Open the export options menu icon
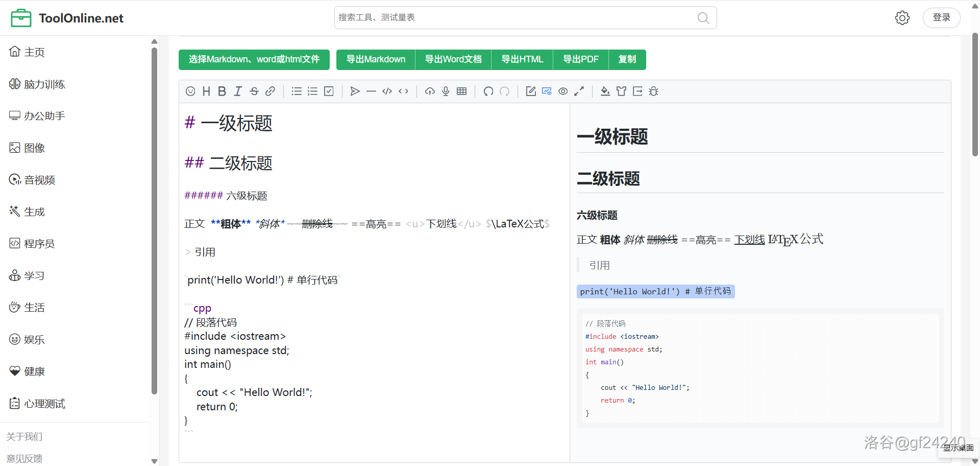 tap(638, 91)
